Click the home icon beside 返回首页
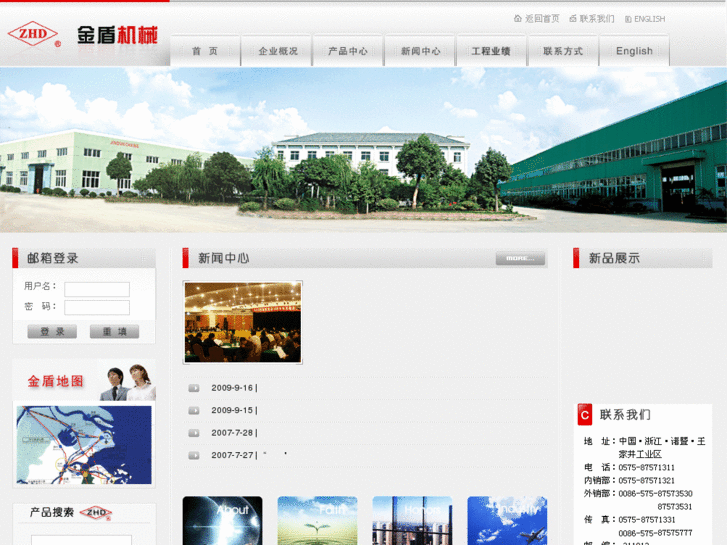Screen dimensions: 727x545 (517, 19)
